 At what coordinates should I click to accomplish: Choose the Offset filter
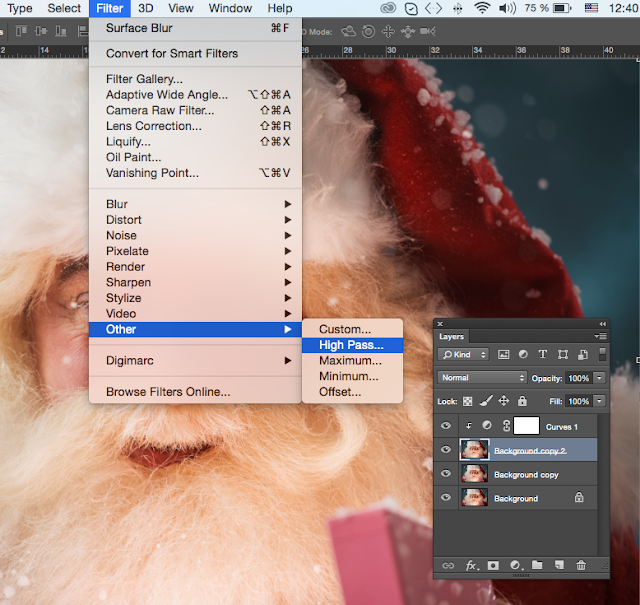click(352, 392)
